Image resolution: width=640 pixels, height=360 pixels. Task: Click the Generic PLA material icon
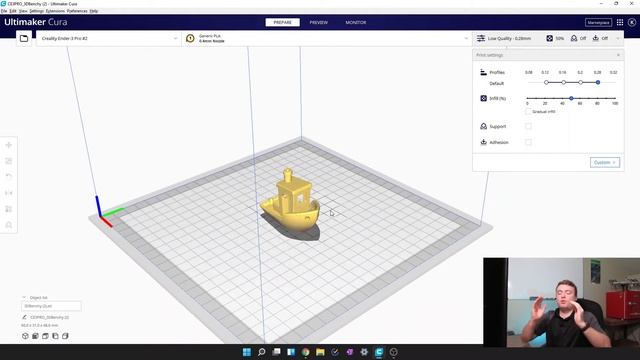190,38
